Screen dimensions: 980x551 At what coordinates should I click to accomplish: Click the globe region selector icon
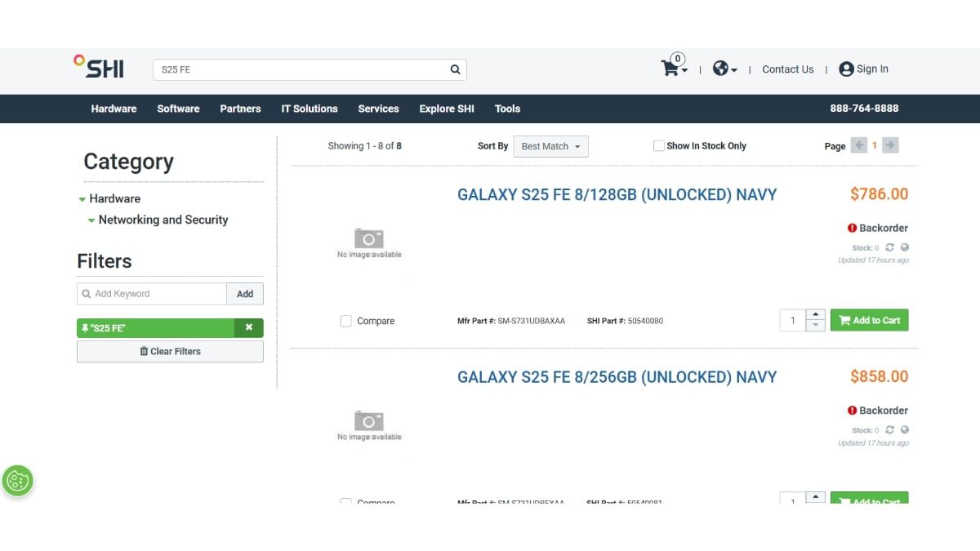point(720,69)
